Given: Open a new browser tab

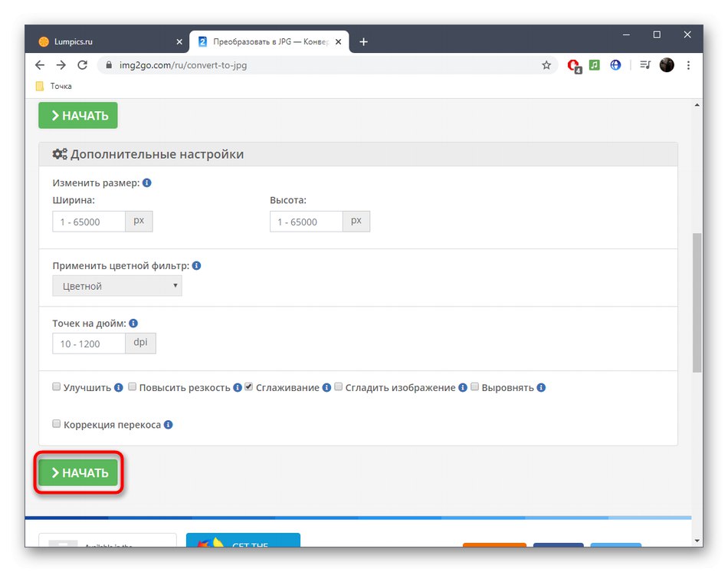Looking at the screenshot, I should click(363, 42).
